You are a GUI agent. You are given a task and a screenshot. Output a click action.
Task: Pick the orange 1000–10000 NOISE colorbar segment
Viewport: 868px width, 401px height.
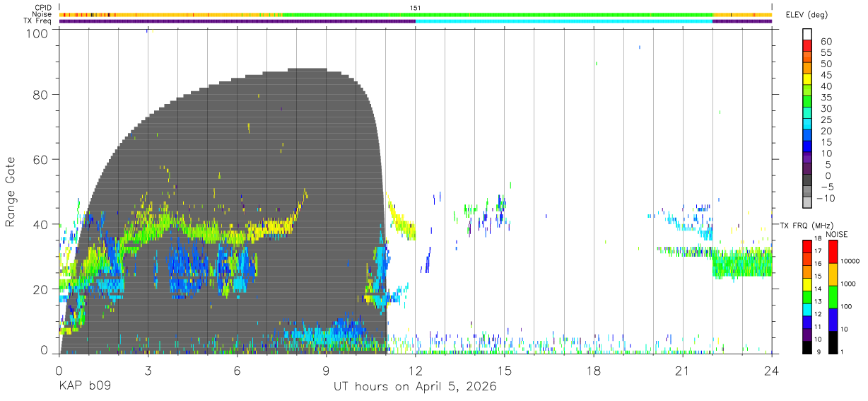pos(833,274)
